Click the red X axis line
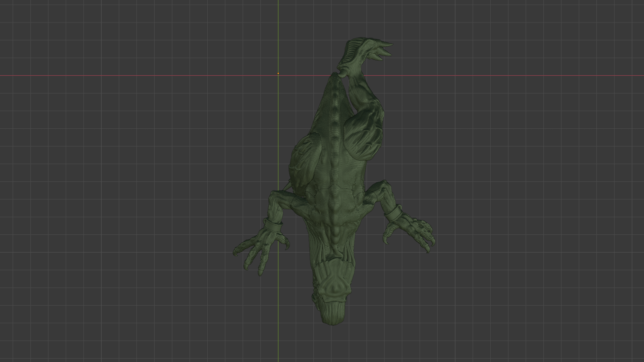Viewport: 644px width, 362px height. [134, 75]
